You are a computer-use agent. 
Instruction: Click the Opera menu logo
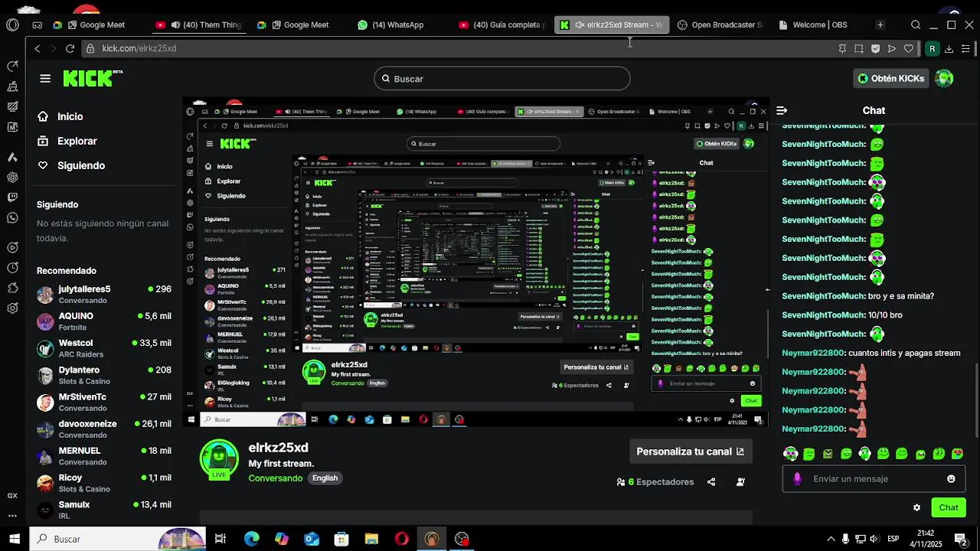pyautogui.click(x=12, y=24)
